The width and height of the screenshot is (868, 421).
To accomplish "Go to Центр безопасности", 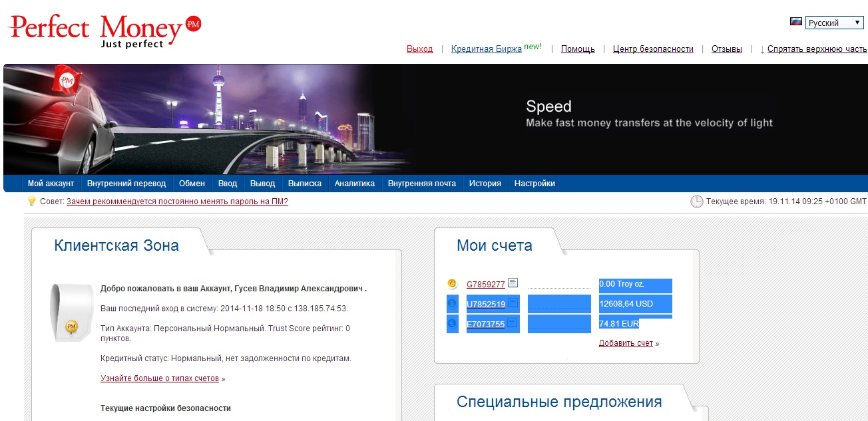I will click(653, 49).
